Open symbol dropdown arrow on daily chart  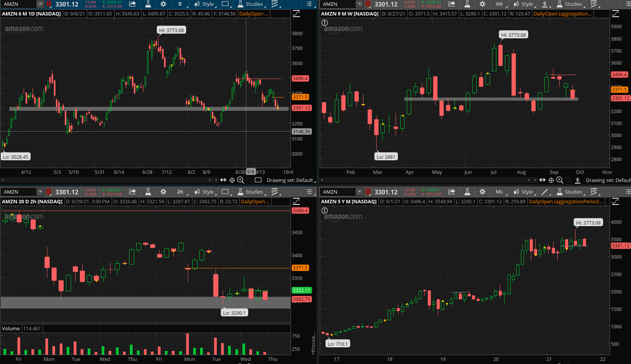(x=40, y=4)
